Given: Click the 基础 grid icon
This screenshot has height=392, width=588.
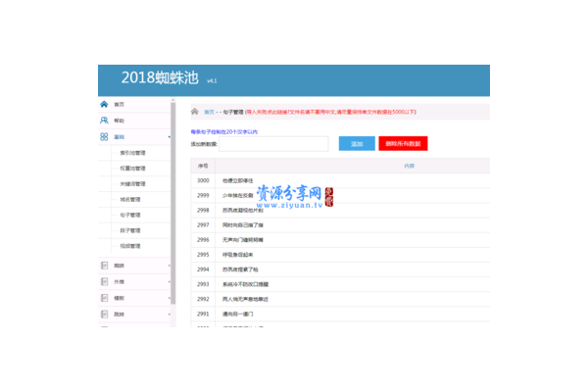Looking at the screenshot, I should pos(105,137).
